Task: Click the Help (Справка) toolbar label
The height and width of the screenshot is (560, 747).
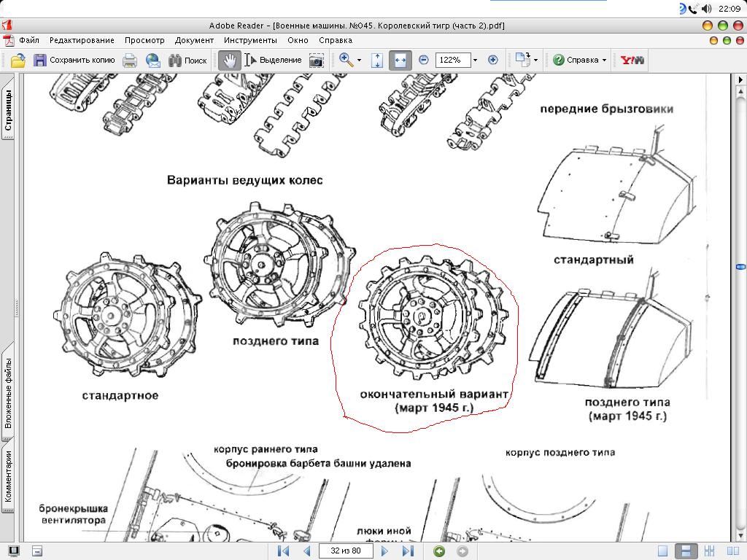Action: click(583, 60)
